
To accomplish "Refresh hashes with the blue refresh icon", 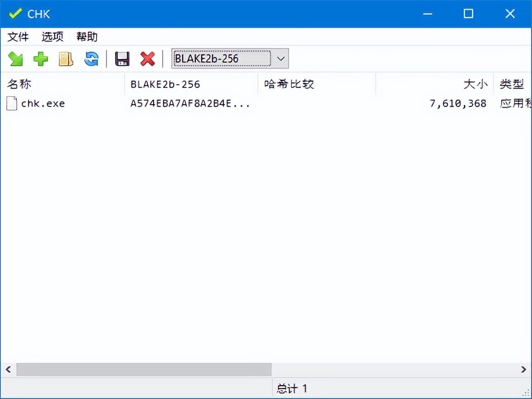I will click(x=91, y=58).
